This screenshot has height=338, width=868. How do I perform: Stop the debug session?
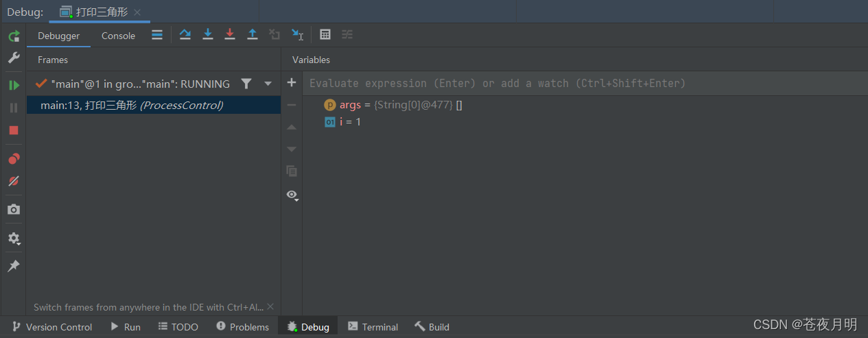14,130
